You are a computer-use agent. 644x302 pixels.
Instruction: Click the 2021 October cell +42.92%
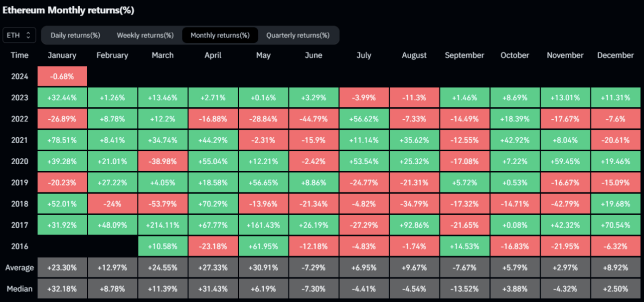tap(515, 140)
